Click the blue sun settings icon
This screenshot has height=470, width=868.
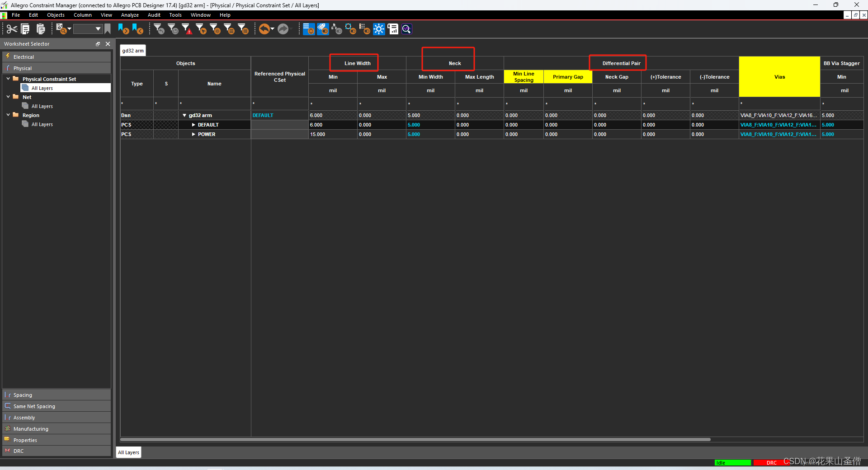(379, 29)
